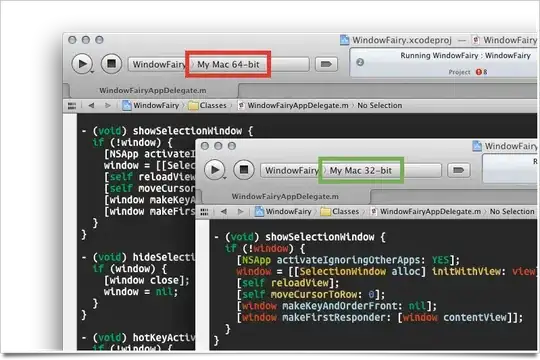Click the Stop button in front Xcode window
This screenshot has width=540, height=360.
point(243,169)
